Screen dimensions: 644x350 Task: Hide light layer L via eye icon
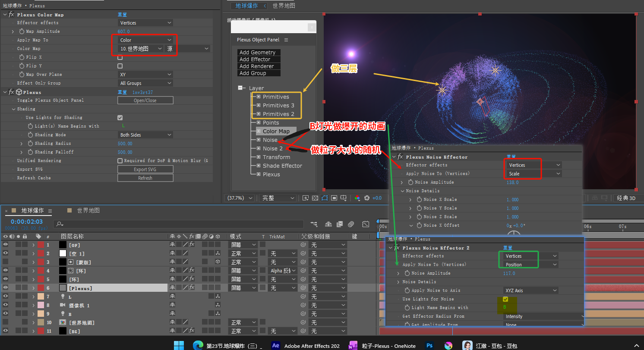pos(6,297)
